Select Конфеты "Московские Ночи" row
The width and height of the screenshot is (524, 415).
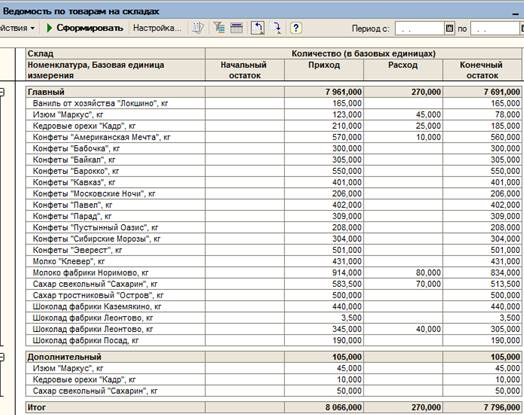coord(273,193)
